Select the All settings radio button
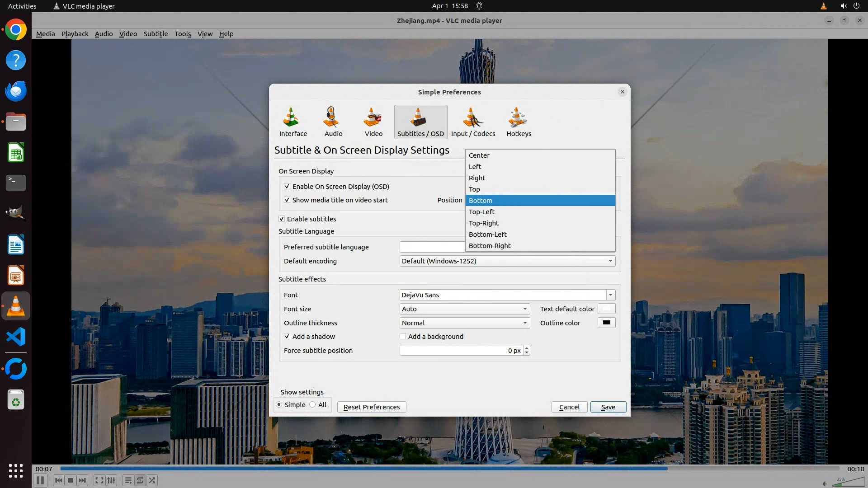This screenshot has width=868, height=488. pos(313,405)
